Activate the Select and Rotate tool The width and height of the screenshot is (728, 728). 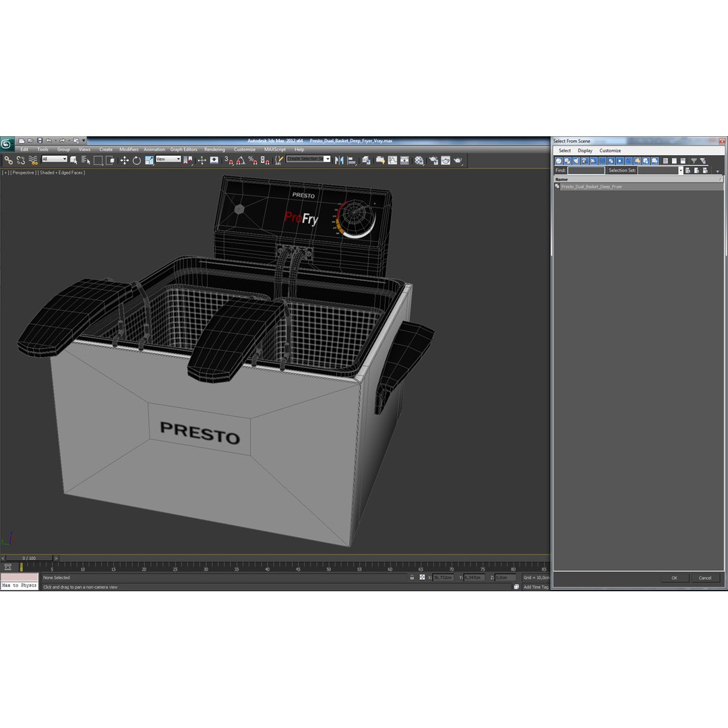click(x=136, y=160)
